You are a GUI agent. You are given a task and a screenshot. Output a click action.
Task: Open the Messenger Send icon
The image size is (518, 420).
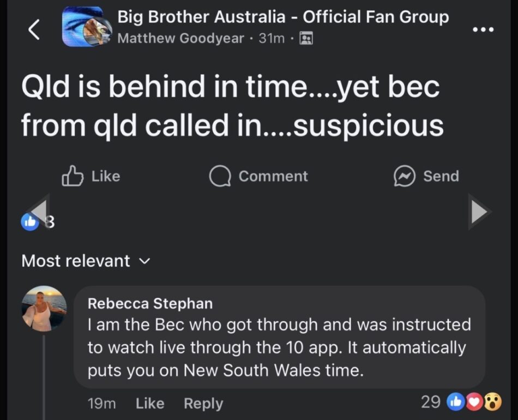click(x=404, y=176)
